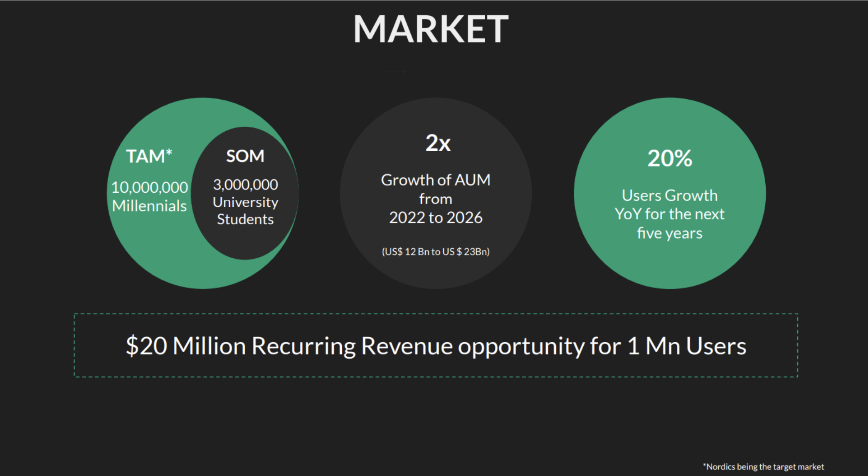Select the Millennials text
The image size is (868, 476).
pos(149,206)
